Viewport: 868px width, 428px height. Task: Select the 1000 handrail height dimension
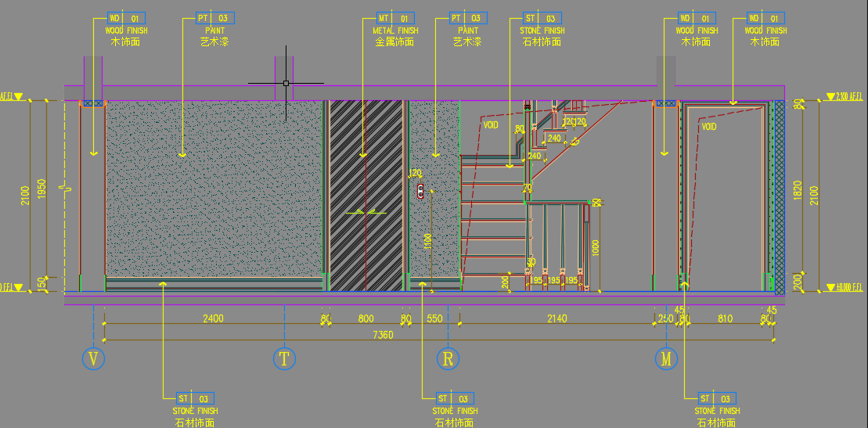point(595,250)
